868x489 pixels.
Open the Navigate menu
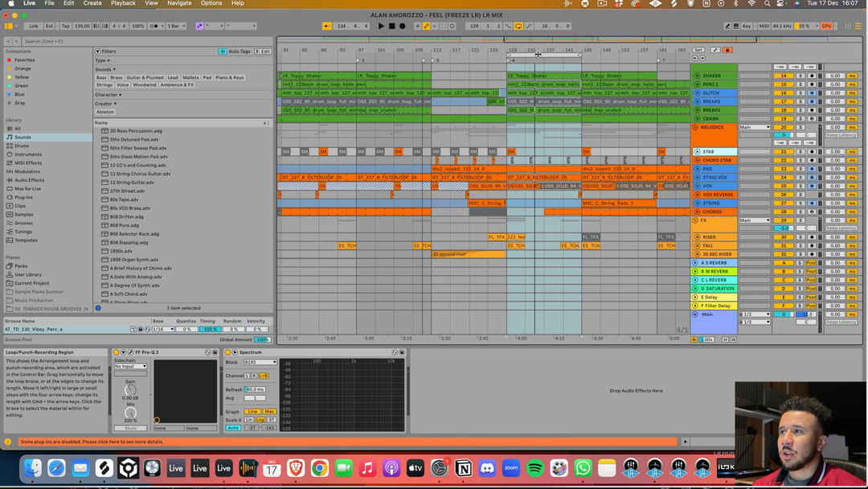(x=179, y=3)
